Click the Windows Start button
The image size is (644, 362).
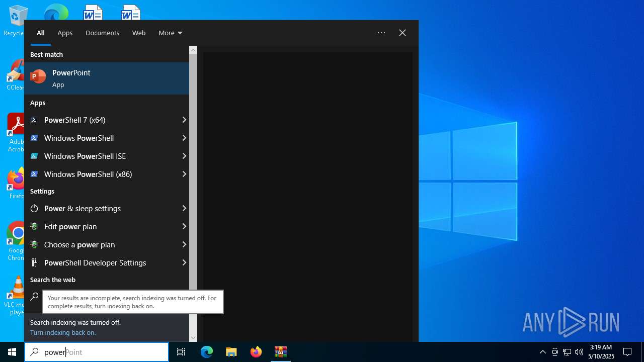pyautogui.click(x=12, y=352)
